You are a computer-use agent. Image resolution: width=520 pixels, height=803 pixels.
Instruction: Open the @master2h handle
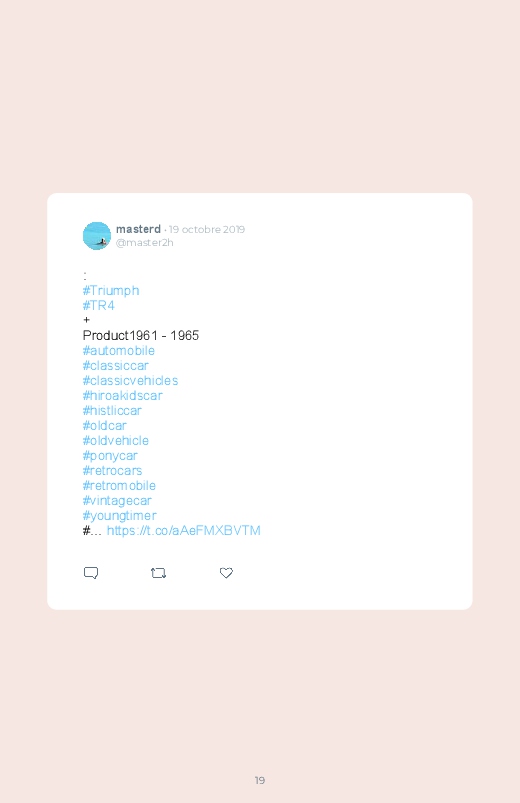pos(144,243)
